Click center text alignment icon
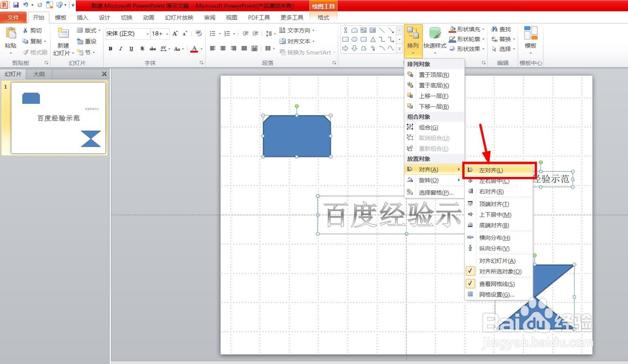Screen dimensions: 628x364 pyautogui.click(x=223, y=49)
